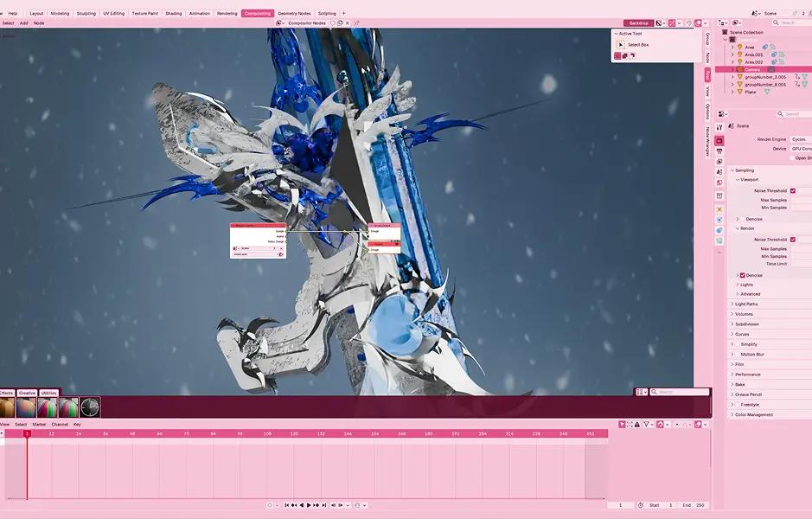Collapse the Sampling panel

tap(744, 170)
